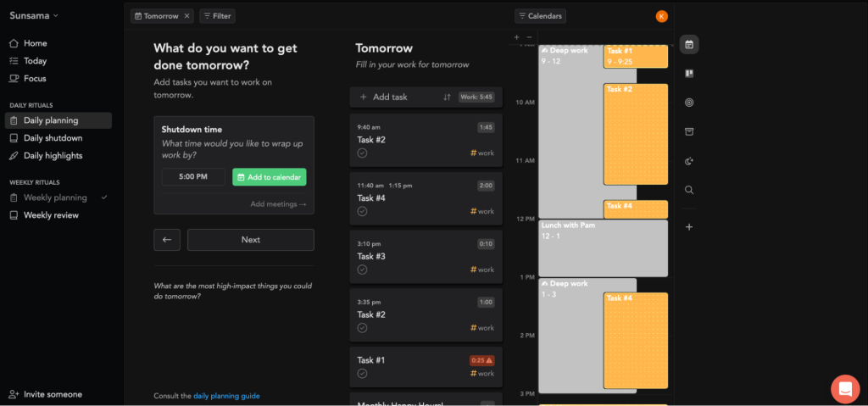Click the moon icon in right sidebar
The height and width of the screenshot is (406, 868).
tap(689, 161)
